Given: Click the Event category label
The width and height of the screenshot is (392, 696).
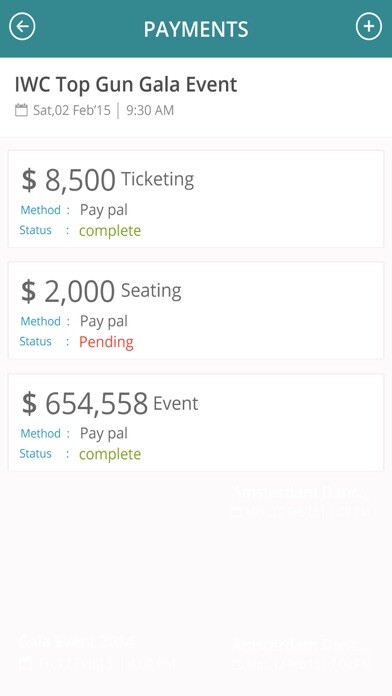Looking at the screenshot, I should pyautogui.click(x=176, y=403).
